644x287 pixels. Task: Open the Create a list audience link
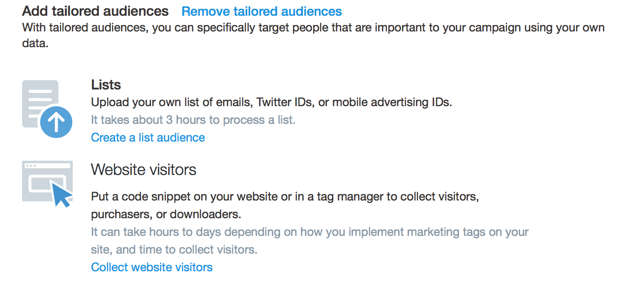pyautogui.click(x=148, y=138)
